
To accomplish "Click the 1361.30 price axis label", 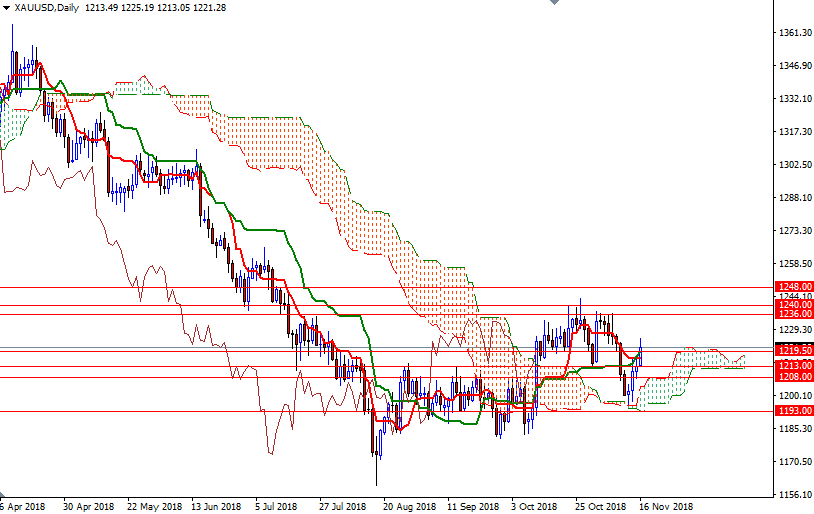I will [x=794, y=33].
